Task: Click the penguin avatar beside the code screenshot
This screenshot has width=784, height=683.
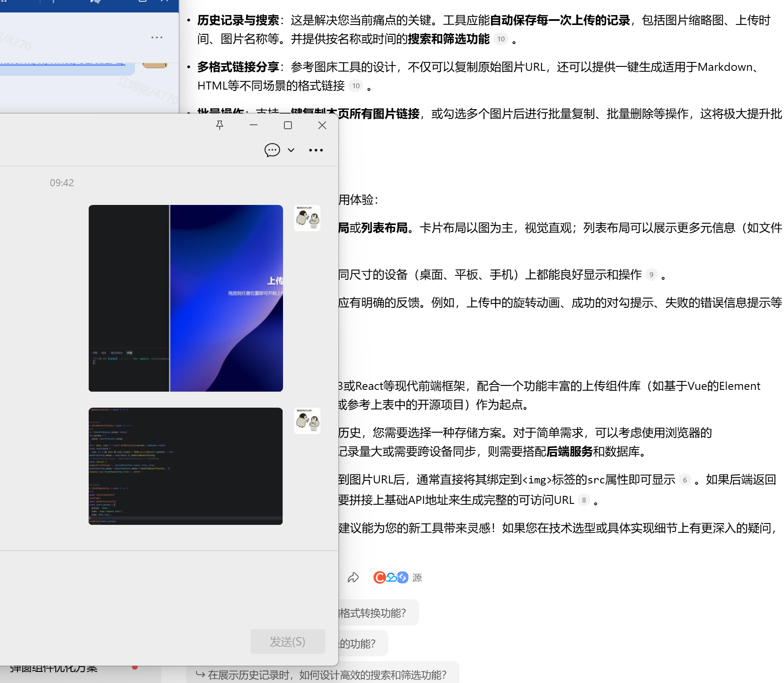Action: (x=307, y=421)
